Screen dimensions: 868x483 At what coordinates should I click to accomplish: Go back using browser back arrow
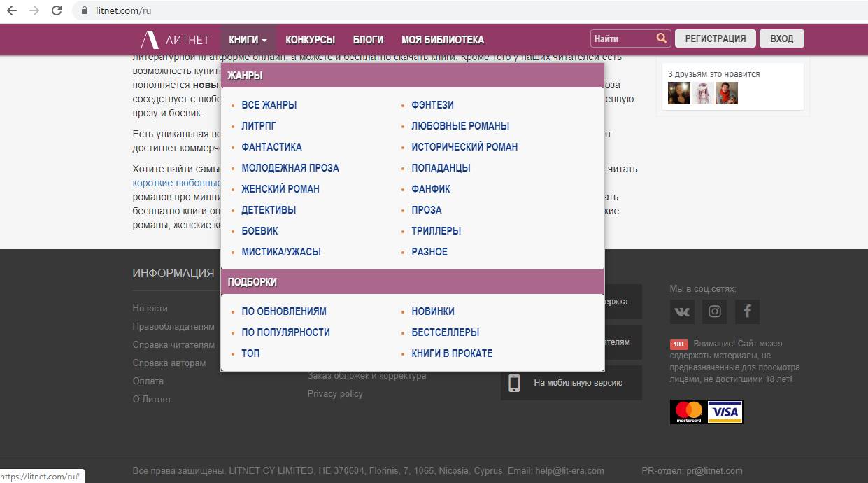pos(12,10)
